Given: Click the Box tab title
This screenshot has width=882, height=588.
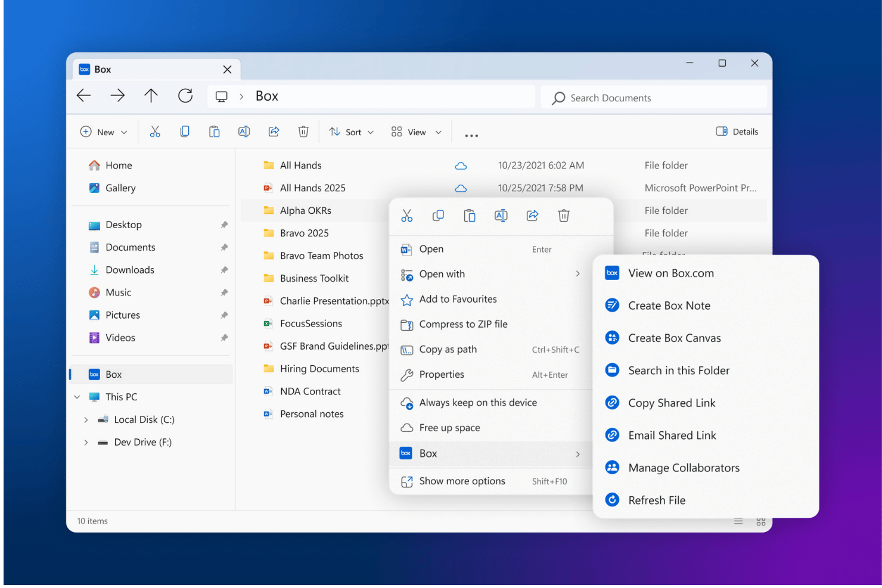Looking at the screenshot, I should [x=103, y=69].
